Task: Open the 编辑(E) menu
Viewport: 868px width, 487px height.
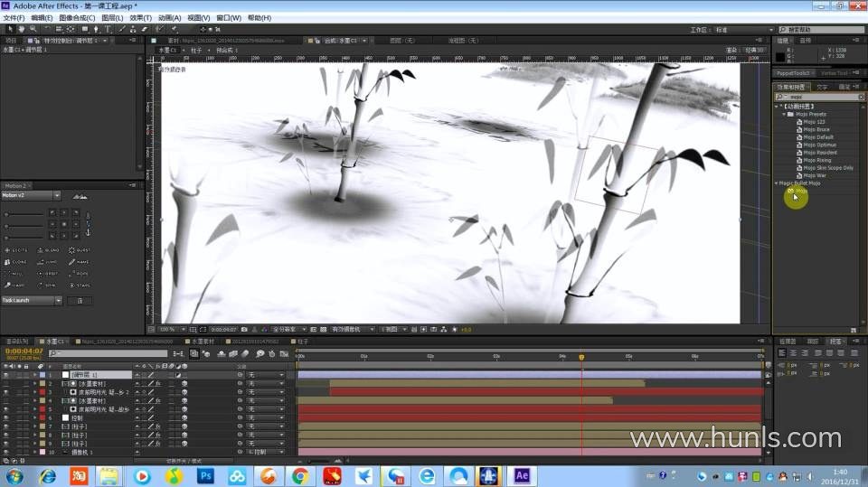Action: click(x=42, y=18)
